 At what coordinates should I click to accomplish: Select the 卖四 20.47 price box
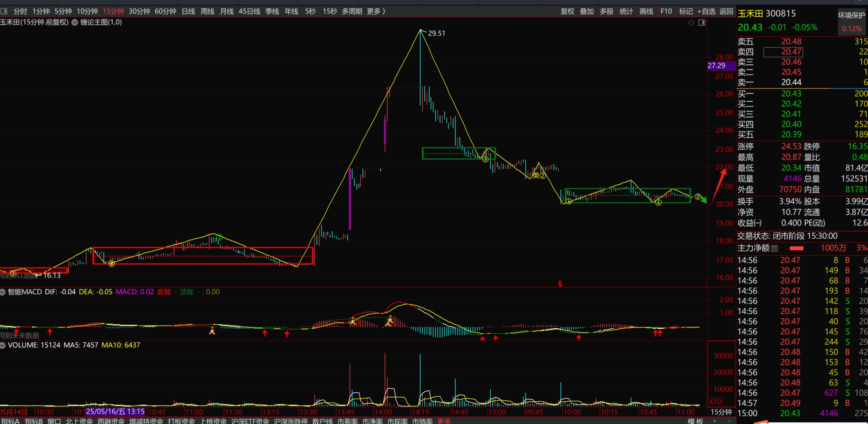click(x=783, y=52)
